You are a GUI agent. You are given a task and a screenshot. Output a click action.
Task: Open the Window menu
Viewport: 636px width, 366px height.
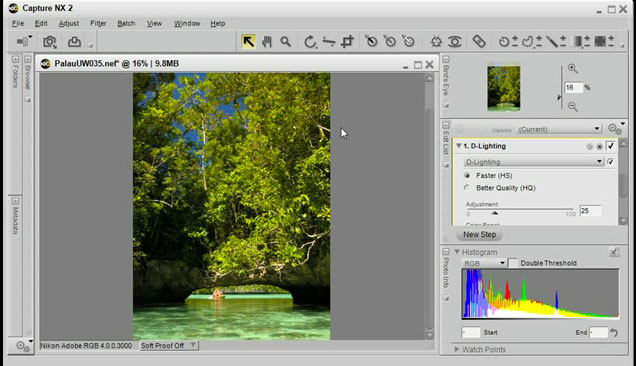tap(187, 24)
